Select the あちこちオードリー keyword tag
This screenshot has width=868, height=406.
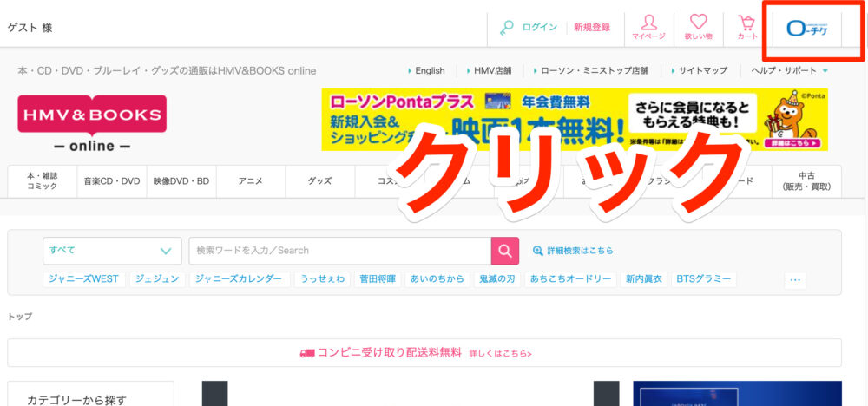coord(570,279)
